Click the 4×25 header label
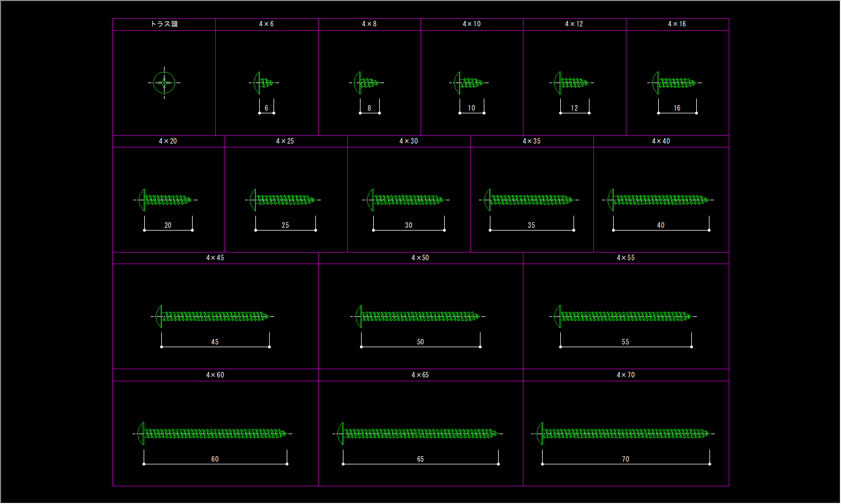 tap(285, 141)
